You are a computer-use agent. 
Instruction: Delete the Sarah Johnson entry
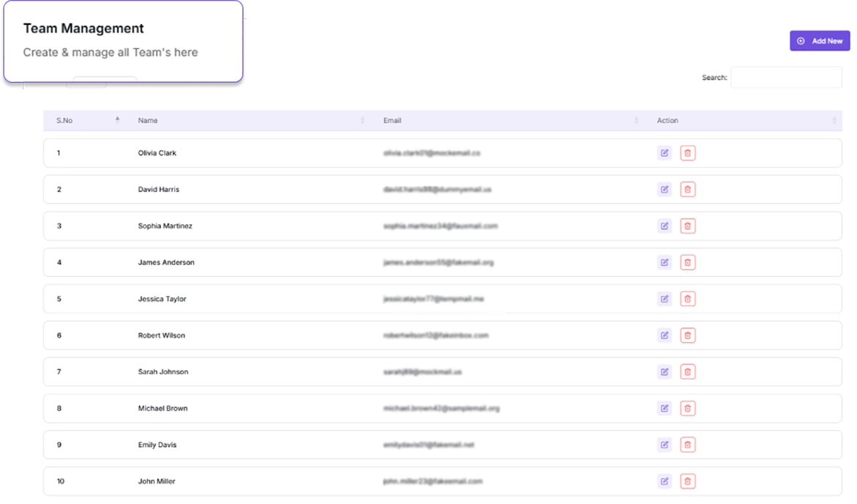coord(687,372)
